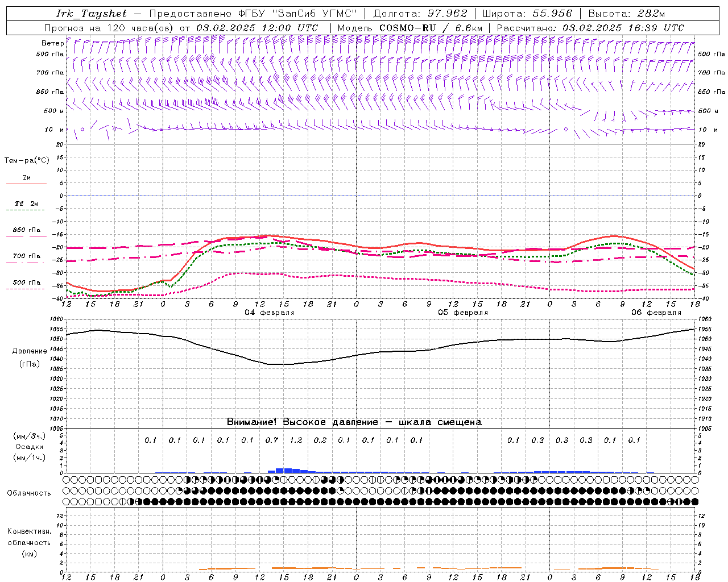Click the precipitation value 1.2
728x582 pixels.
click(x=296, y=440)
